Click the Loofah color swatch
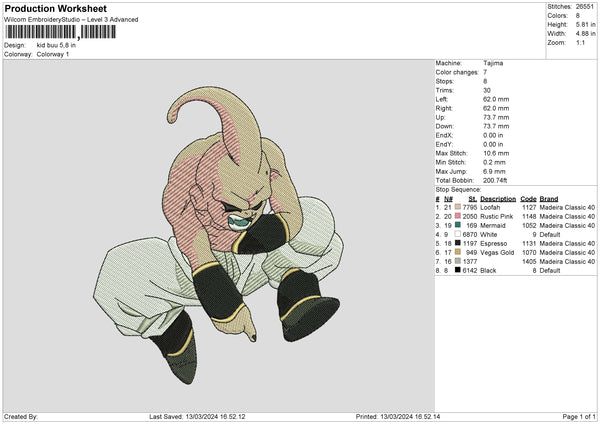This screenshot has width=600, height=424. pos(457,206)
